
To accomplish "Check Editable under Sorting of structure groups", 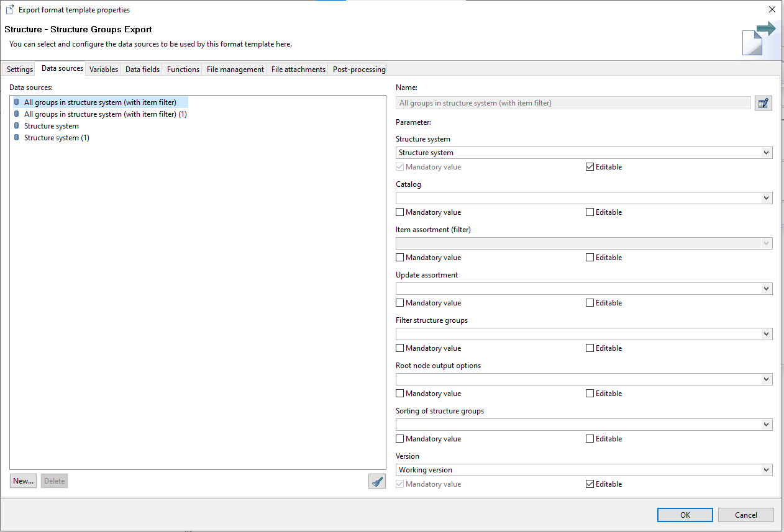I will pos(590,439).
